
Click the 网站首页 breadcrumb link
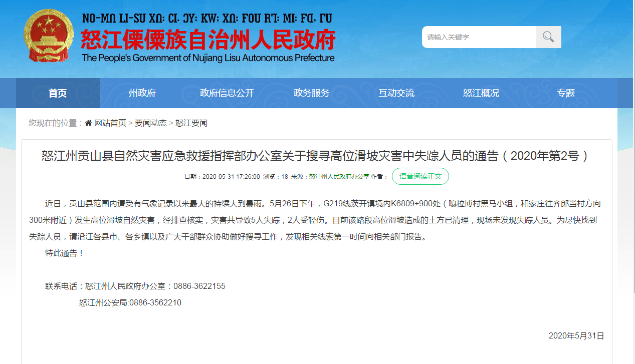coord(110,123)
